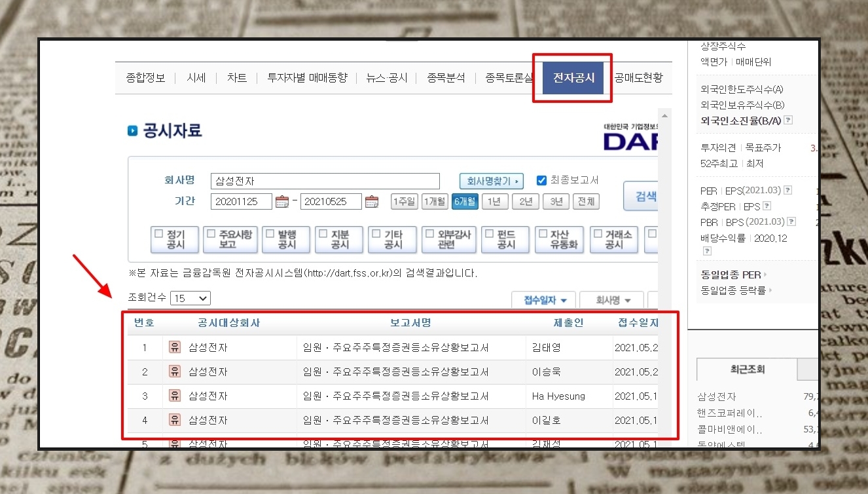Open the 종목분석 tab
This screenshot has width=868, height=494.
446,78
